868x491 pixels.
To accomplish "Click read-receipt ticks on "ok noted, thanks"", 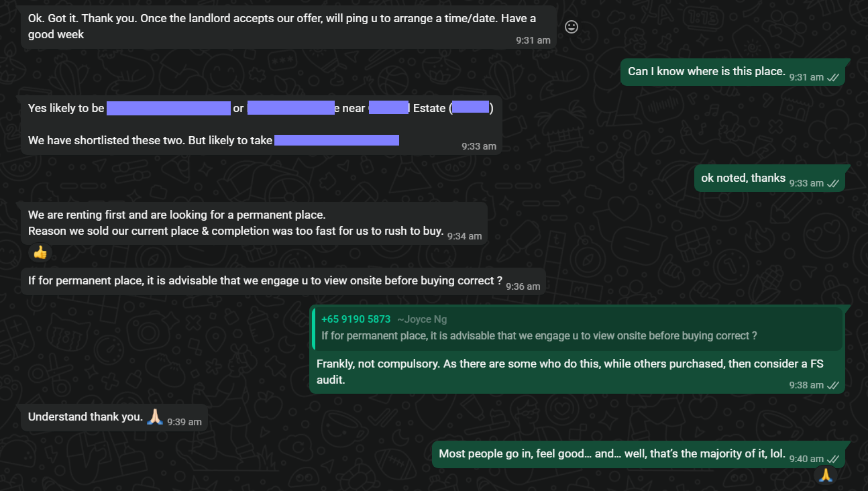I will [834, 183].
